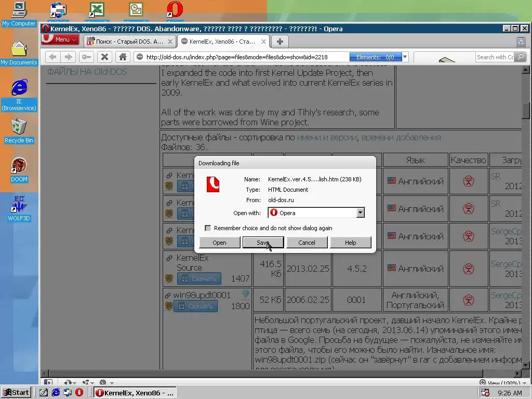Click the US flag in the 4.5.2 row
This screenshot has height=399, width=532.
pos(392,268)
